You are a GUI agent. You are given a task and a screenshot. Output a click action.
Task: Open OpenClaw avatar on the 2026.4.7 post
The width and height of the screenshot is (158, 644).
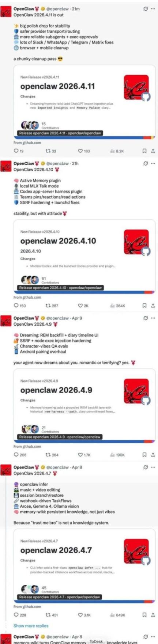click(6, 470)
